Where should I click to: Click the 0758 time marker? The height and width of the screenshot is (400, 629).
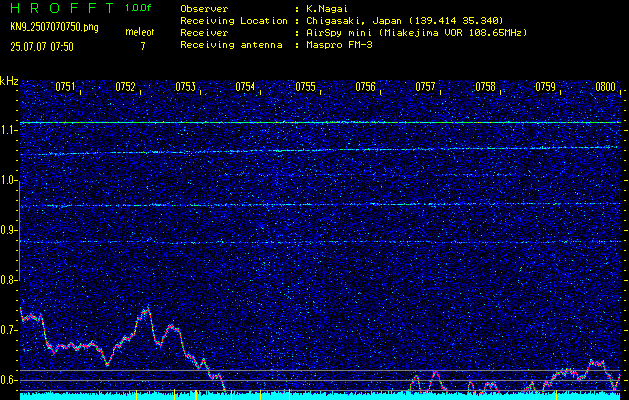pyautogui.click(x=485, y=87)
